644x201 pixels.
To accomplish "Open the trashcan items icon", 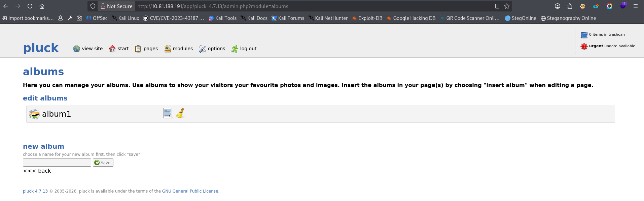I will pyautogui.click(x=584, y=35).
